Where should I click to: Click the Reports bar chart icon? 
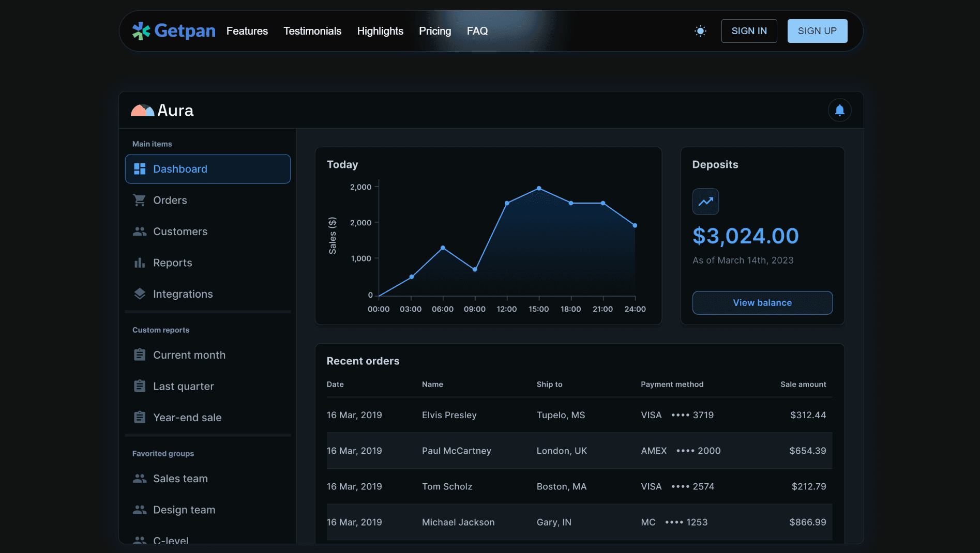pos(139,263)
